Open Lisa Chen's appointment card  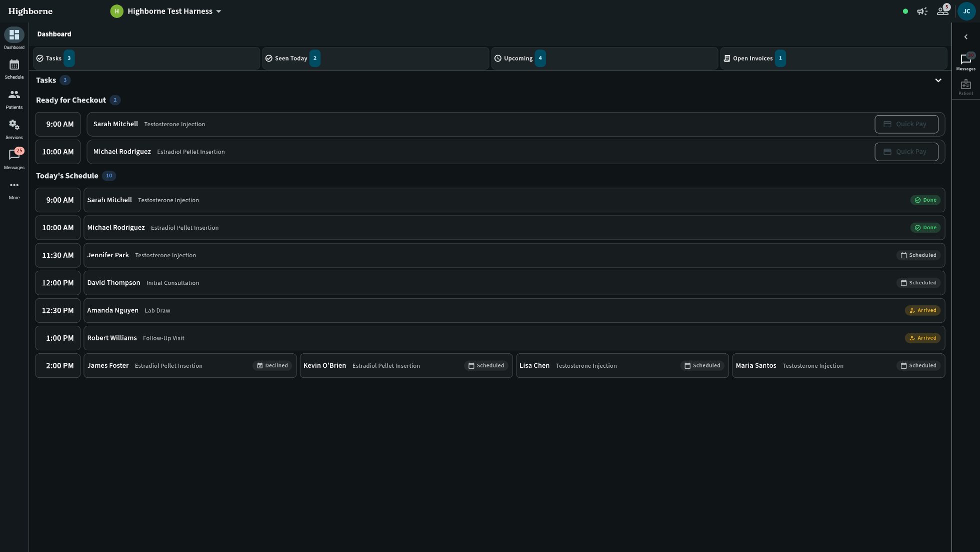click(622, 366)
